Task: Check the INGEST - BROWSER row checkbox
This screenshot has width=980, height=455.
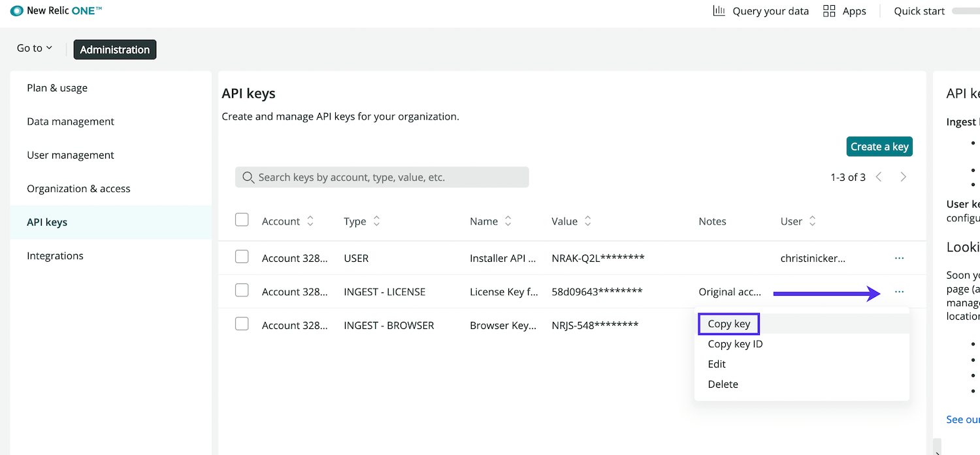Action: [x=242, y=323]
